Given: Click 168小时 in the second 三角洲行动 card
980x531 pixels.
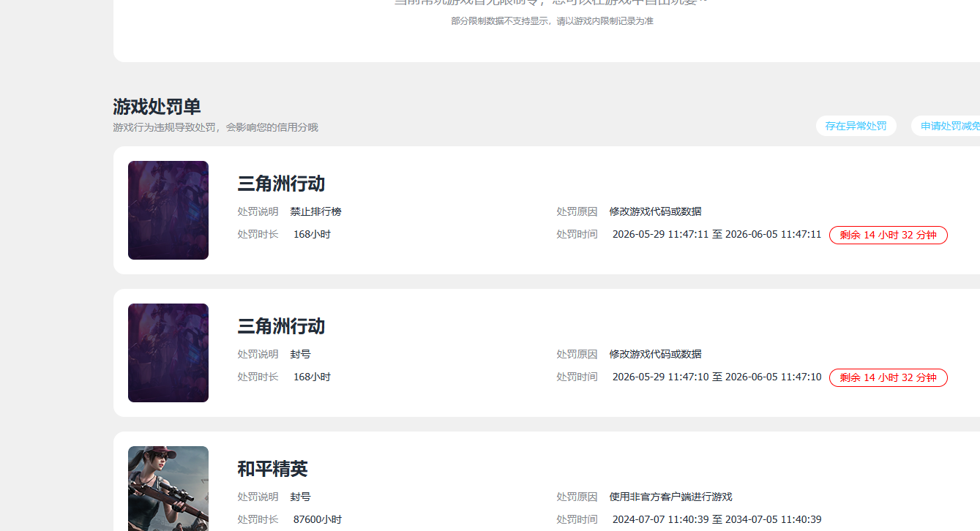Looking at the screenshot, I should [x=312, y=377].
